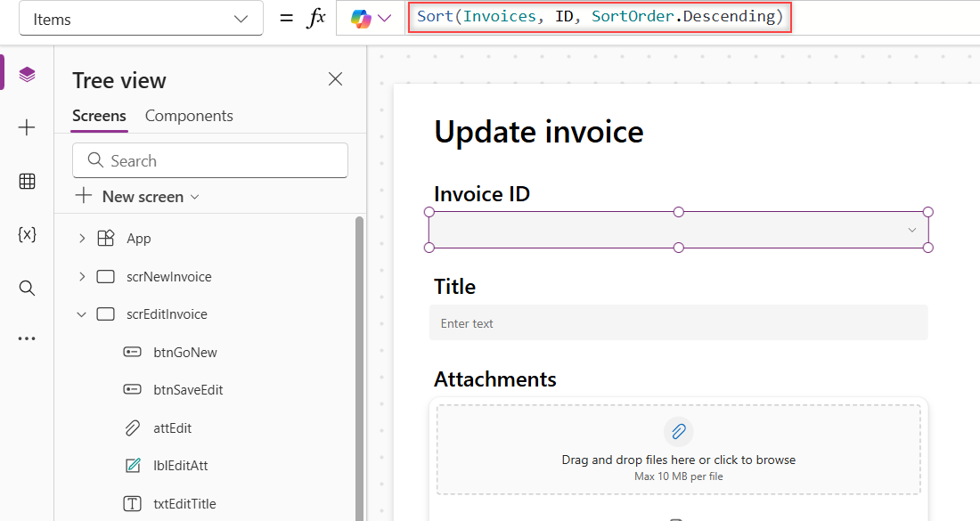Close the Tree view panel
980x521 pixels.
(336, 78)
